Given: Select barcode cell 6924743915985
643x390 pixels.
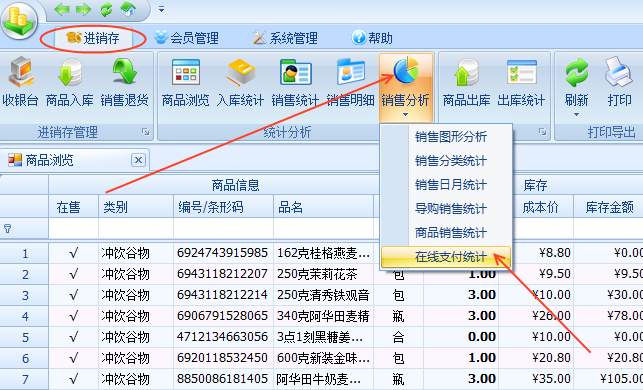Looking at the screenshot, I should coord(223,253).
